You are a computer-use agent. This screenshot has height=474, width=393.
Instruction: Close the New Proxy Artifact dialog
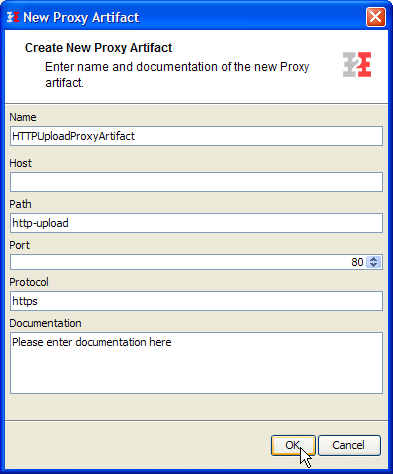click(x=375, y=17)
